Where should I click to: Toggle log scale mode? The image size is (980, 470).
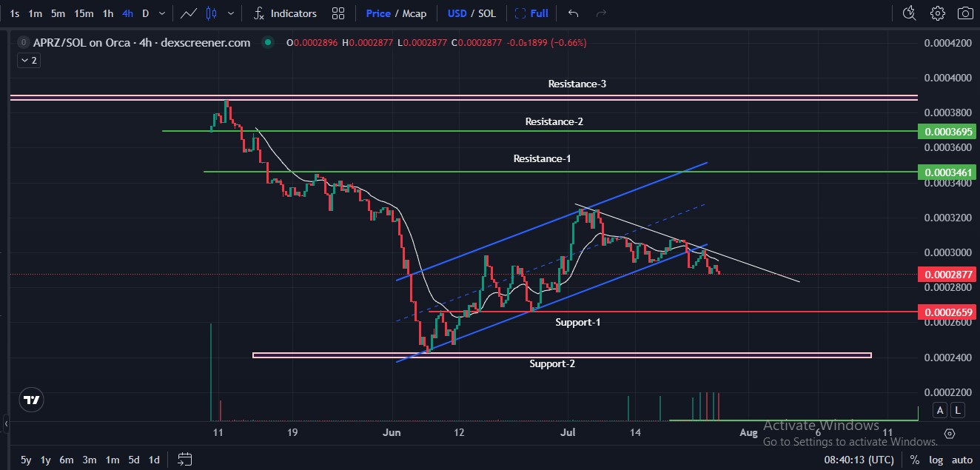(936, 460)
